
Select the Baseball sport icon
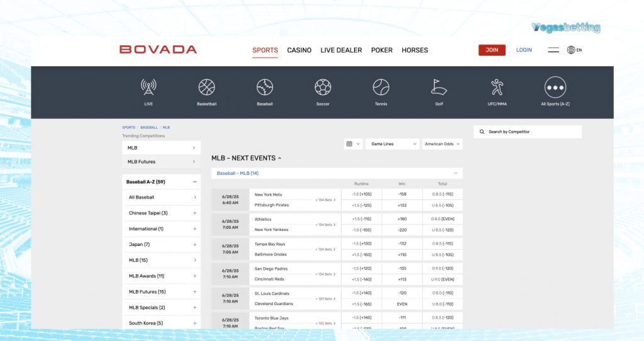tap(265, 87)
